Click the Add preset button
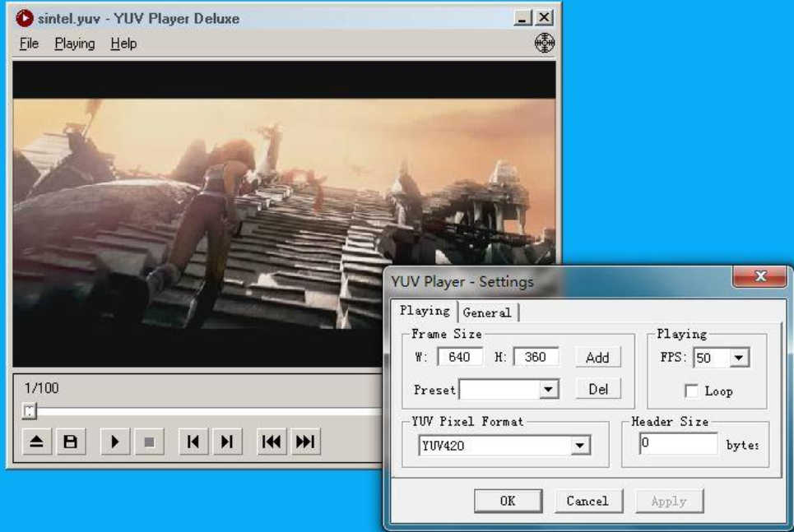The height and width of the screenshot is (532, 794). coord(597,358)
